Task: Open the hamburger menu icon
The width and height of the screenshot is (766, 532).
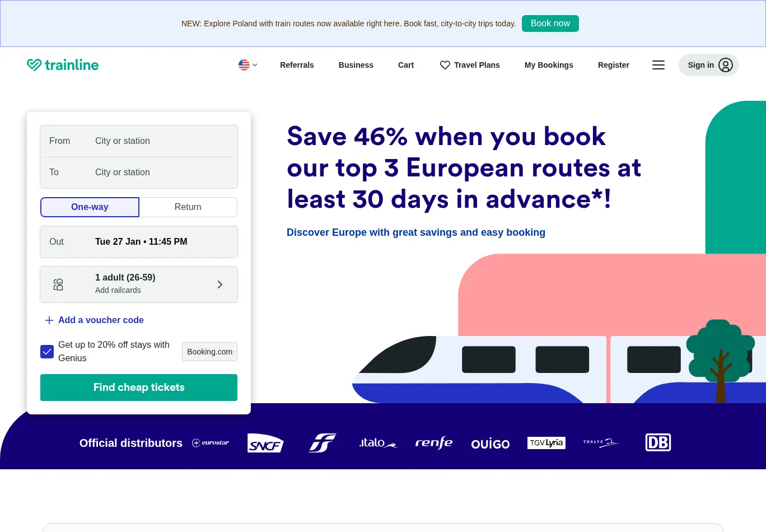Action: click(658, 65)
